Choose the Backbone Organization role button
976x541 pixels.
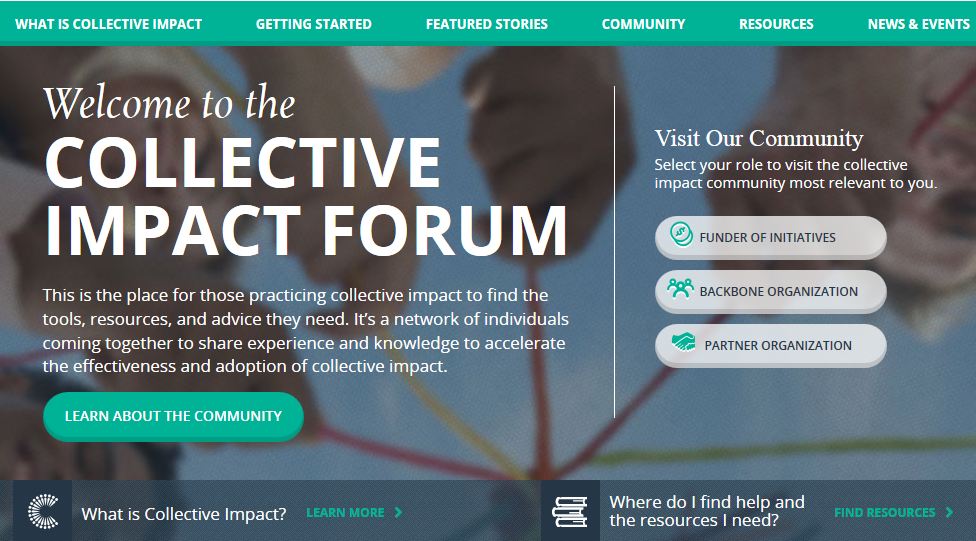(771, 291)
